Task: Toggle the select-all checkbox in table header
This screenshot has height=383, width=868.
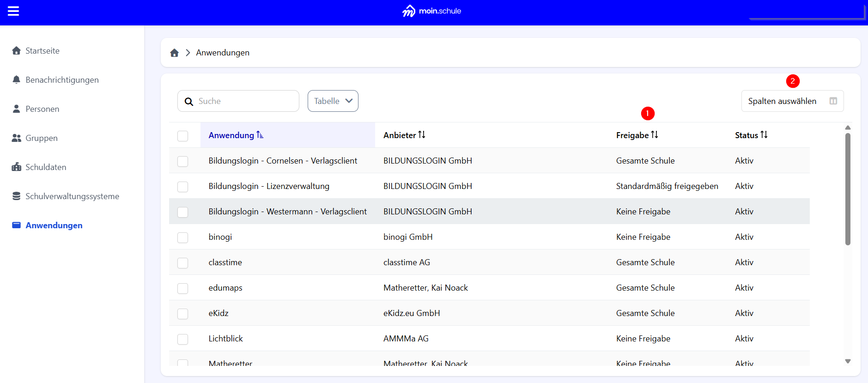Action: [x=183, y=135]
